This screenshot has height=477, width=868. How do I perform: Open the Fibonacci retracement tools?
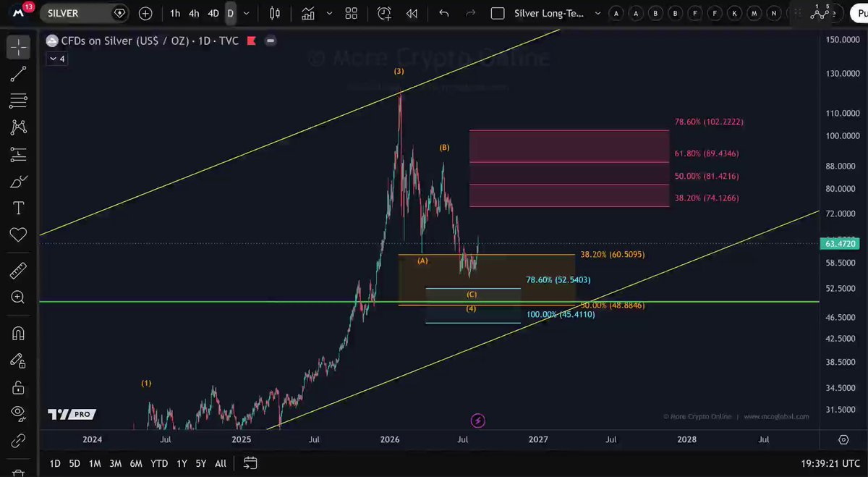[x=18, y=100]
